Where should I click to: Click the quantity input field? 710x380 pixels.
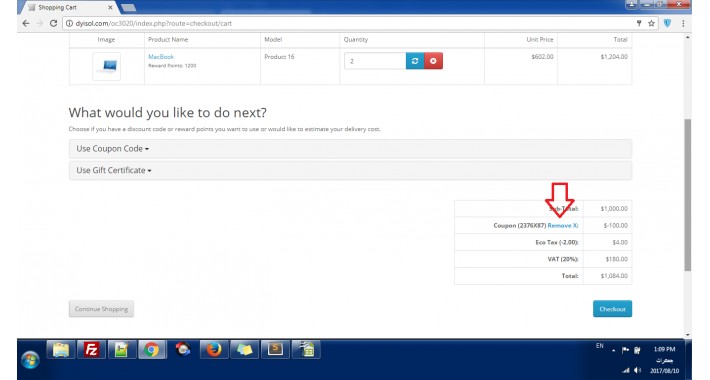375,61
